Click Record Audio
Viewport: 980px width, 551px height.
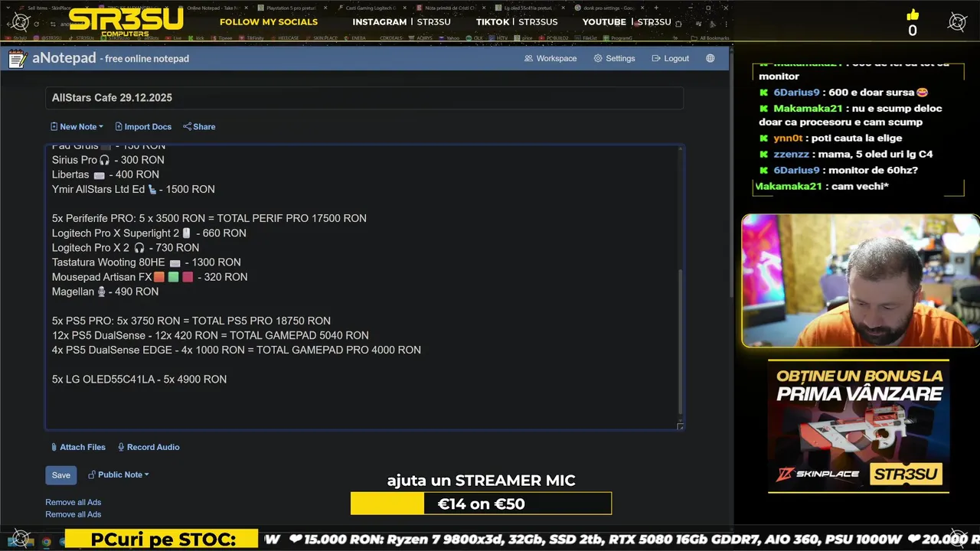[x=149, y=447]
